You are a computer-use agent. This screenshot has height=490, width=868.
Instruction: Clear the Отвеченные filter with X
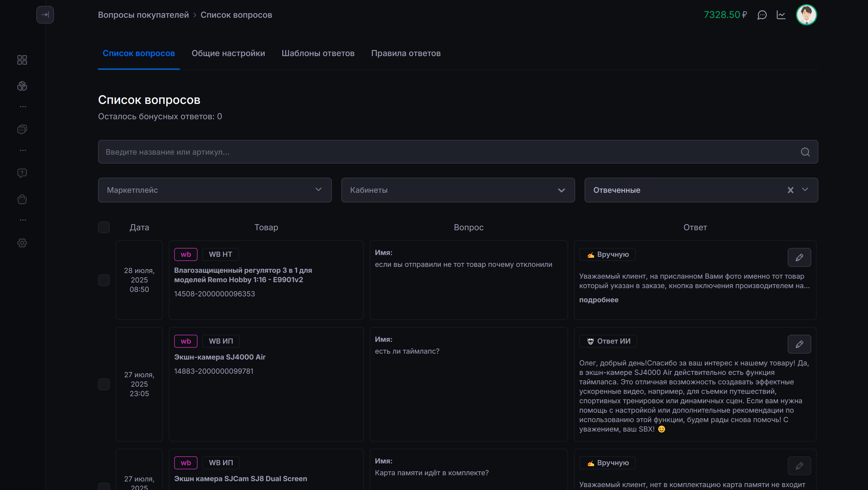tap(790, 190)
